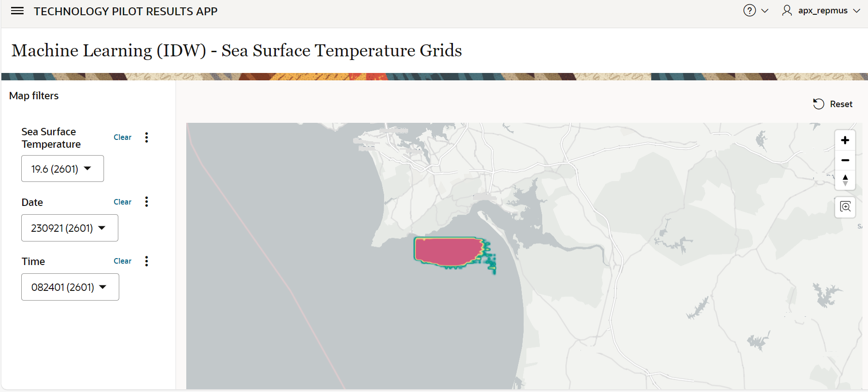Open actions menu for Sea Surface Temperature filter
The image size is (868, 392).
147,137
